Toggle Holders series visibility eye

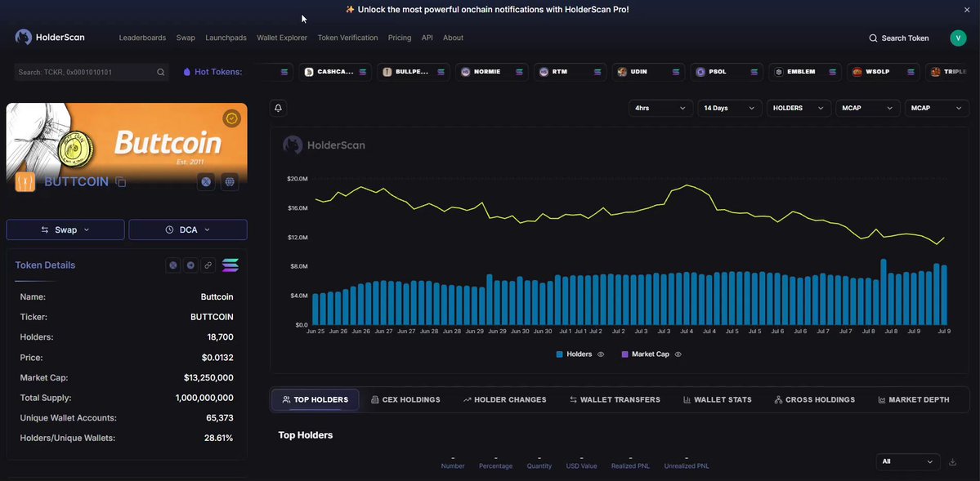click(601, 354)
